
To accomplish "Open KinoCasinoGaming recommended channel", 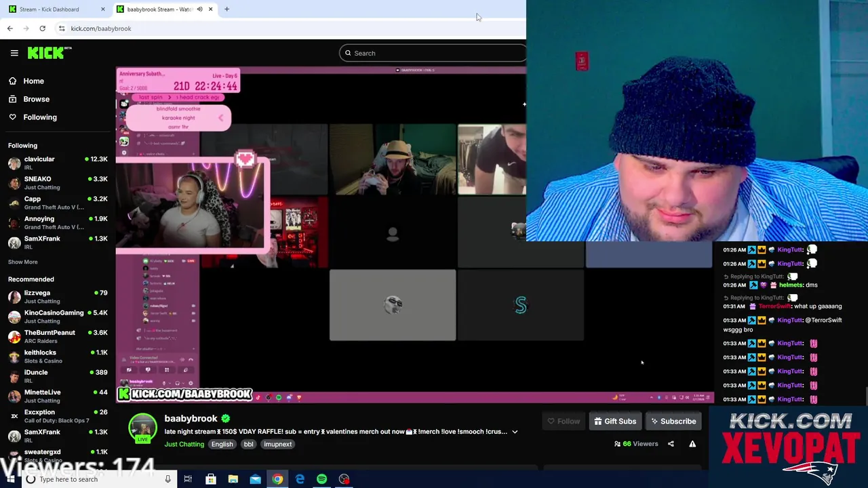I will point(58,317).
